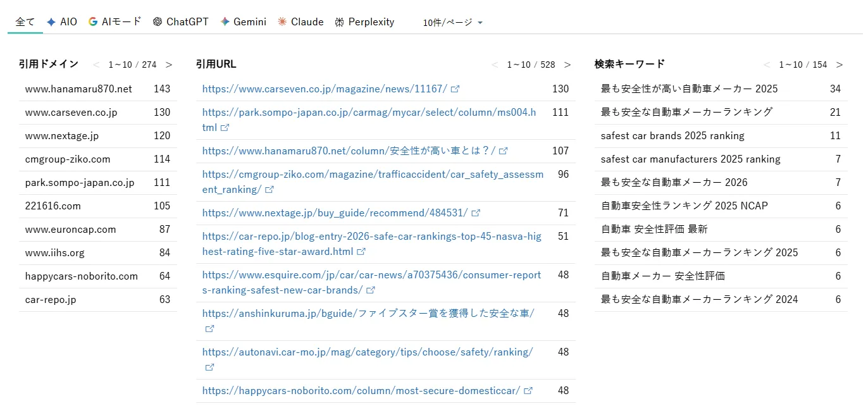Screen dimensions: 868x420
Task: Go to next page of 引用URL list
Action: tap(567, 65)
